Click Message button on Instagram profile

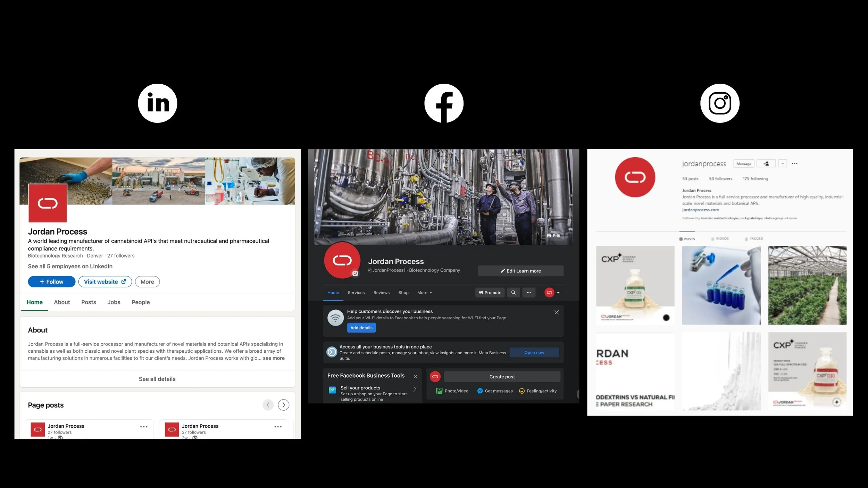point(743,163)
